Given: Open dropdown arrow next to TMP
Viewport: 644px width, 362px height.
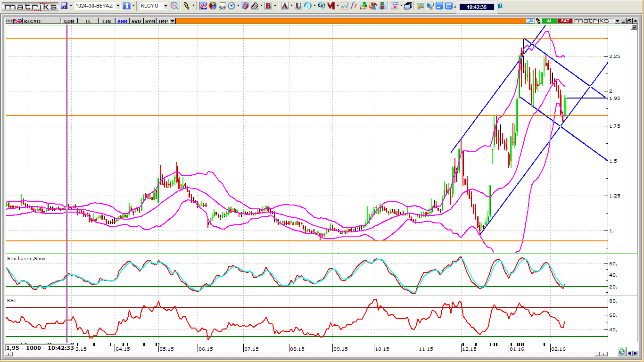Looking at the screenshot, I should click(x=173, y=21).
